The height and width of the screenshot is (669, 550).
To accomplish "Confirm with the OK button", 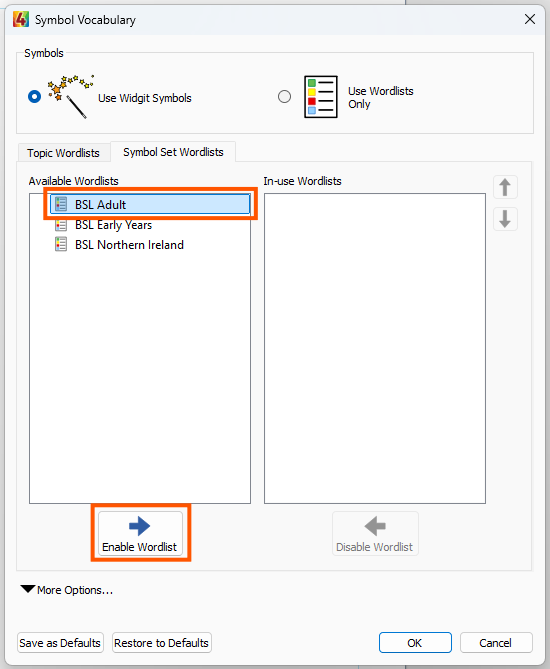I will point(415,643).
